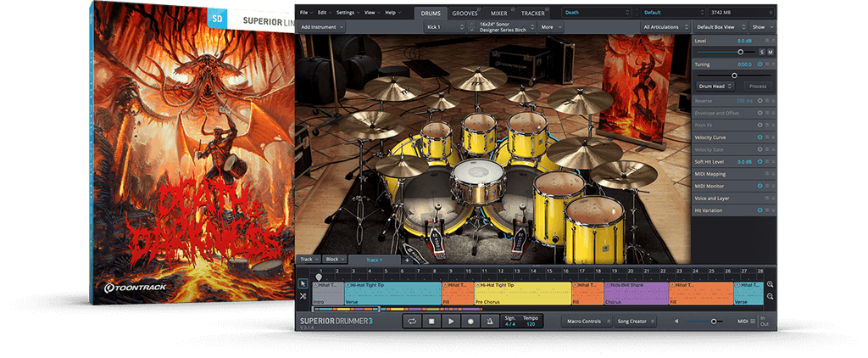Open the Default Box View dropdown
This screenshot has width=868, height=358.
click(x=720, y=26)
